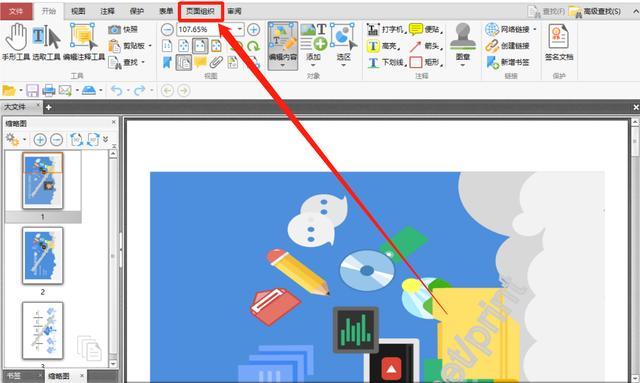640x383 pixels.
Task: Select the 下划线 underline text tool
Action: [x=386, y=62]
